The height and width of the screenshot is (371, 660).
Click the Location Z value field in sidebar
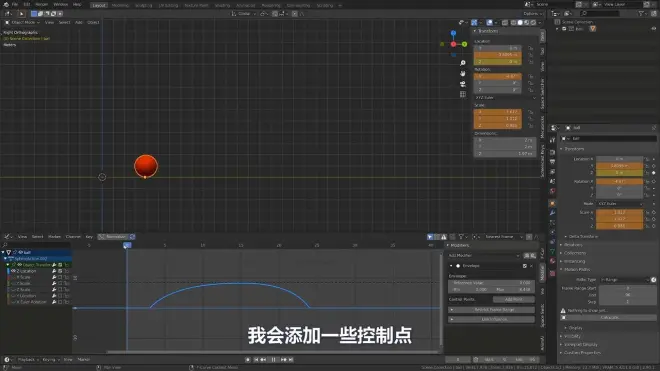498,62
